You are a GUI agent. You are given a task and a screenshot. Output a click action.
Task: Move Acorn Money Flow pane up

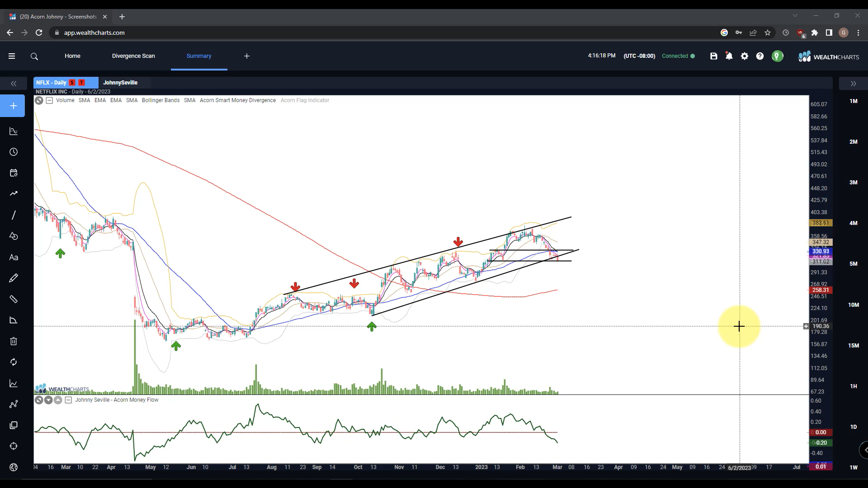(x=58, y=400)
